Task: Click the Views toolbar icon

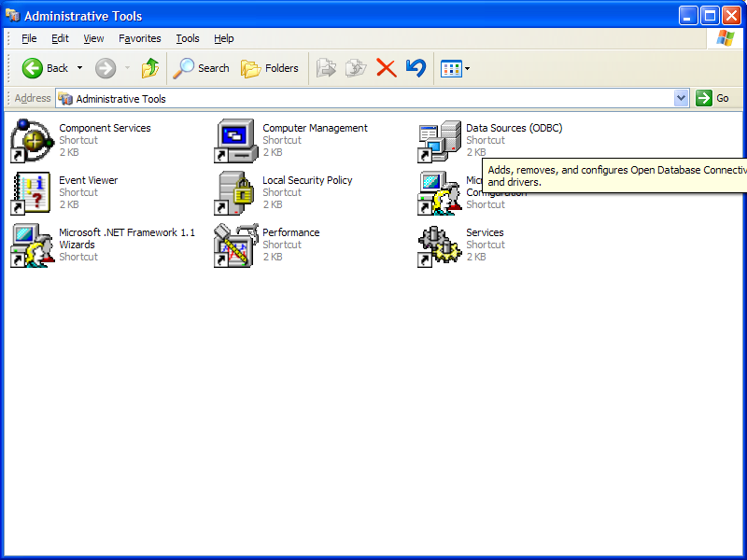Action: coord(451,68)
